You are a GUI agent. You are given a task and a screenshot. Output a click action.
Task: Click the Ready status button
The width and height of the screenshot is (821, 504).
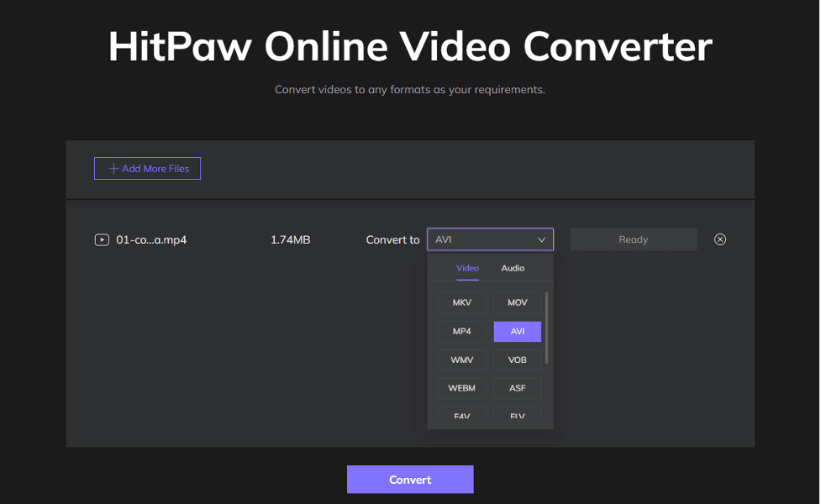633,239
